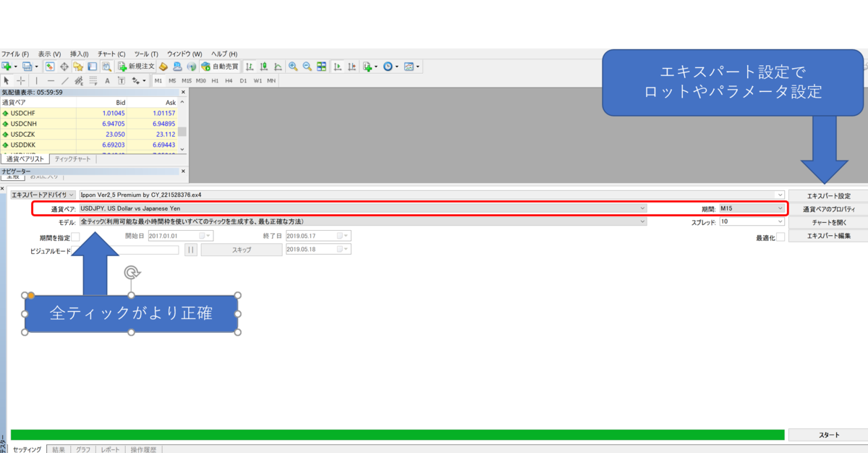
Task: Click the 開始日 date field 2017.01.01
Action: click(x=180, y=236)
